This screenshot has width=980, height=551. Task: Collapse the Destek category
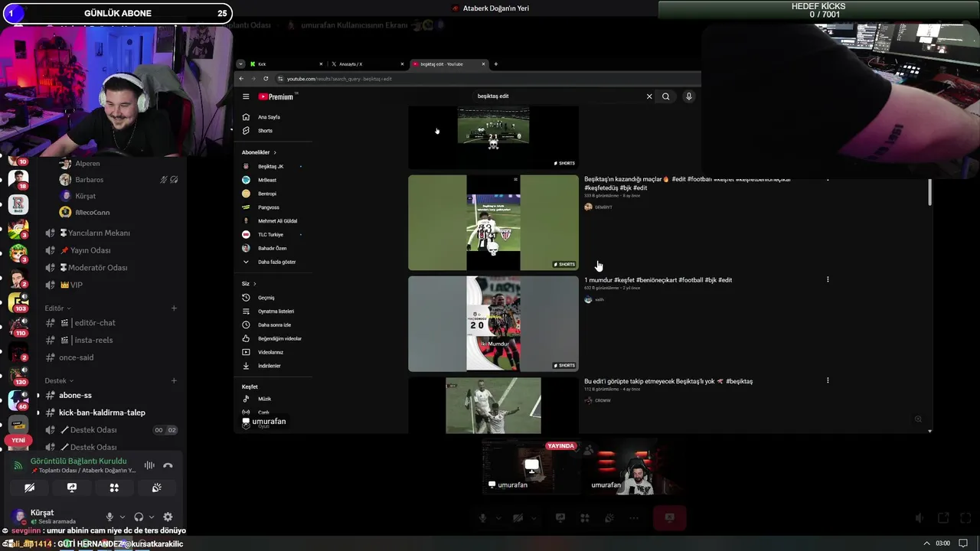pyautogui.click(x=59, y=380)
